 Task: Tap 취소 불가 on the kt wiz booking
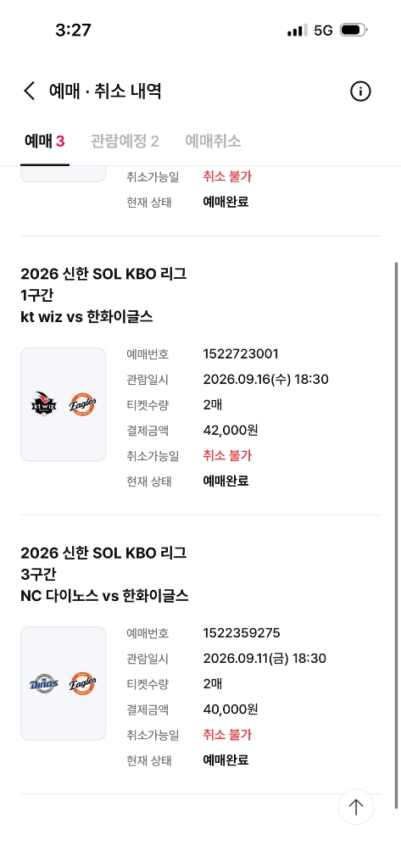(x=228, y=455)
